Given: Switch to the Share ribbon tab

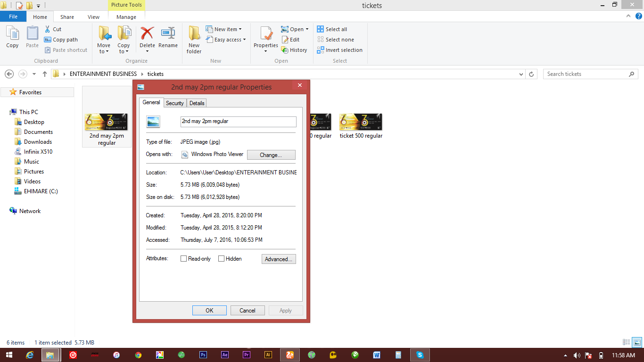Looking at the screenshot, I should click(x=67, y=17).
